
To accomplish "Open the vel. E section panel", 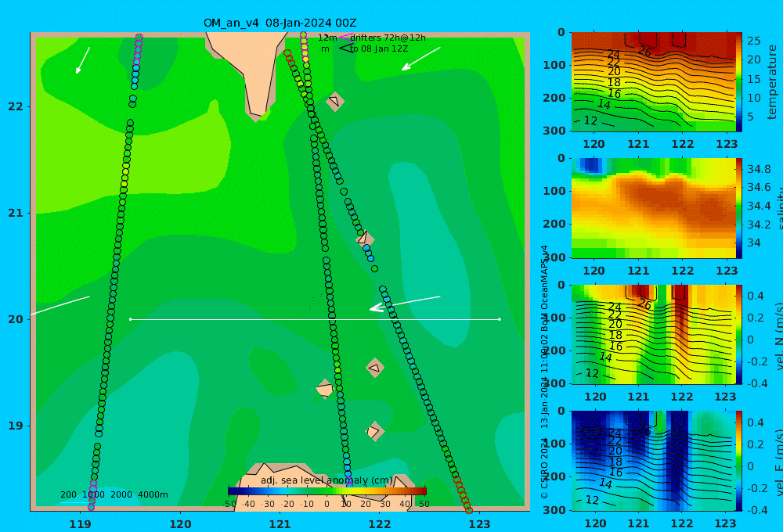I will click(653, 461).
